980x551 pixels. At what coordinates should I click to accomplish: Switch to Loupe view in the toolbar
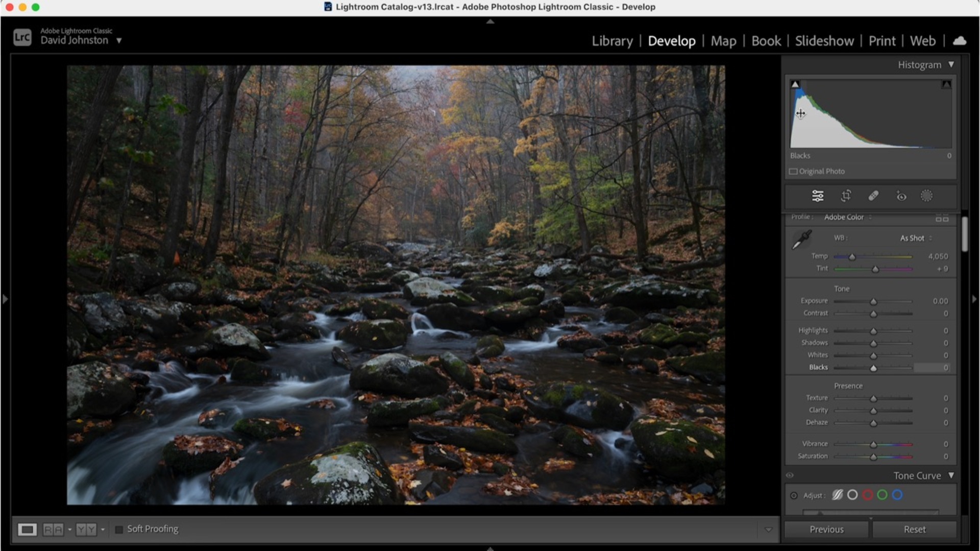point(28,530)
